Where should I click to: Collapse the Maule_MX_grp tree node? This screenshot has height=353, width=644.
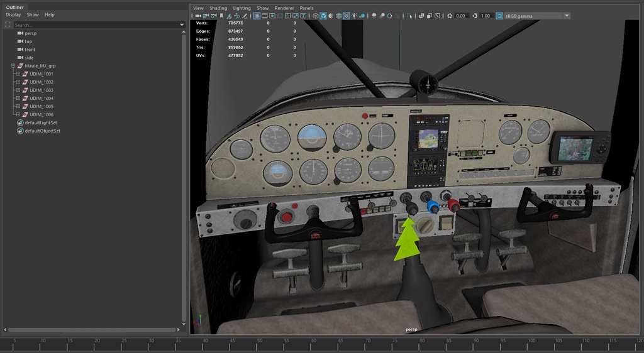tap(13, 66)
